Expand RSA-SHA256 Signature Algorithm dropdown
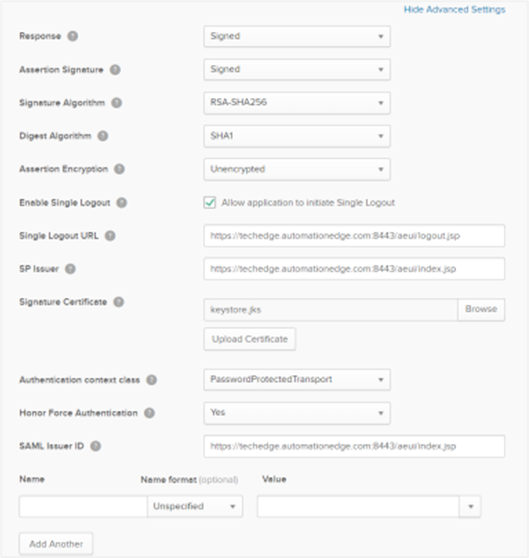The image size is (529, 558). tap(297, 103)
